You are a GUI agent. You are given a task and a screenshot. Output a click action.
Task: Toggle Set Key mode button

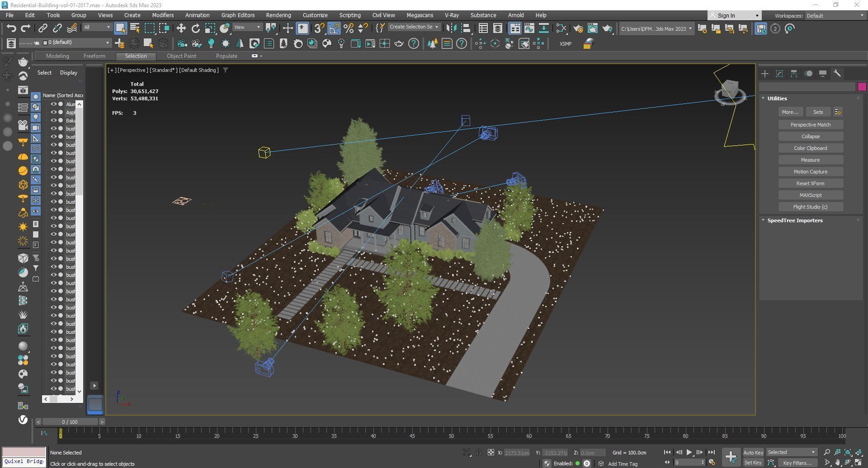click(753, 463)
